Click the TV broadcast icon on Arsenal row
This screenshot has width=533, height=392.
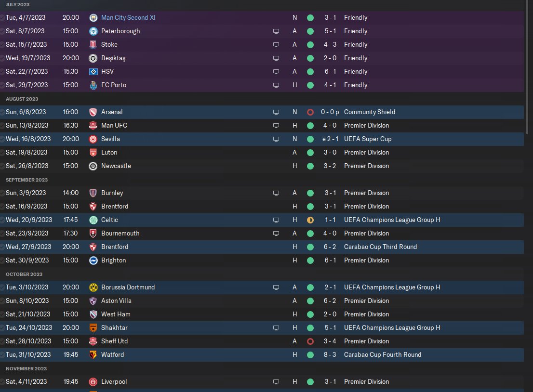click(x=276, y=112)
